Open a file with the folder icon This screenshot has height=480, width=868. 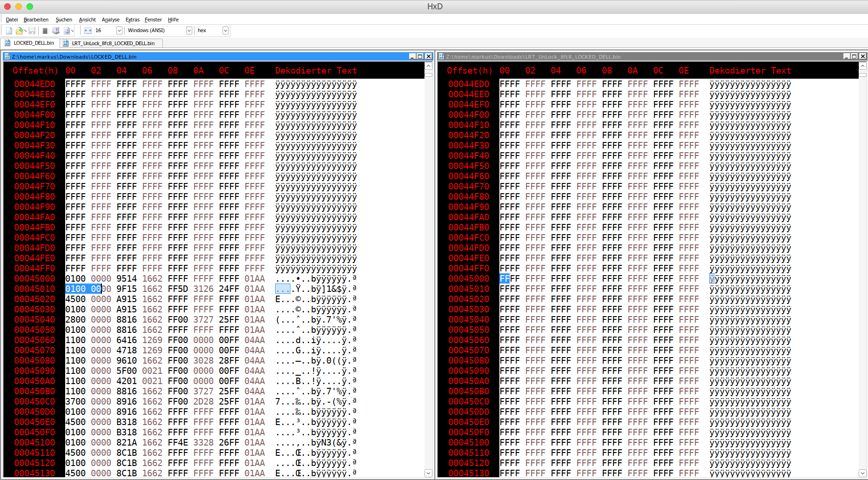point(19,31)
